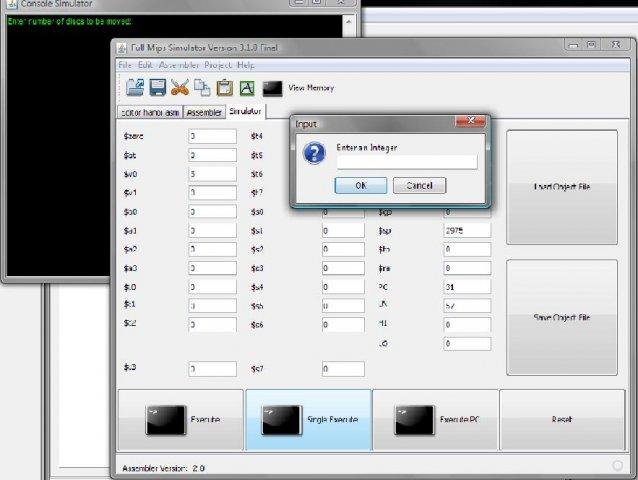Switch to the Assembler tab
This screenshot has height=480, width=638.
coord(204,112)
